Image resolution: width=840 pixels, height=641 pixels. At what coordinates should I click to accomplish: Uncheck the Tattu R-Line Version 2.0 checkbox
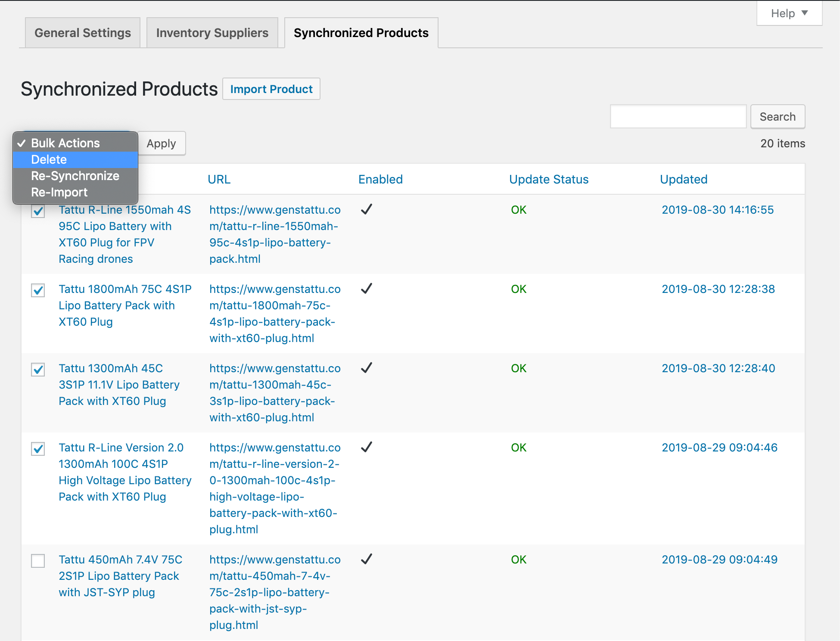38,449
